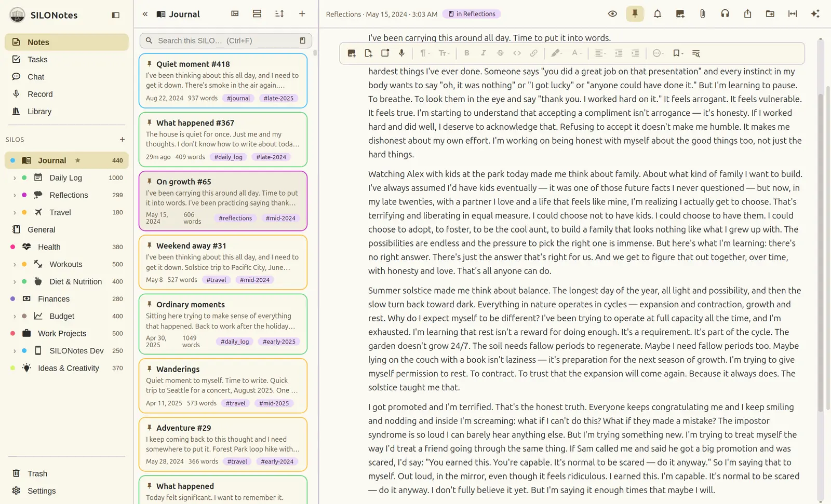831x504 pixels.
Task: Collapse the Journal note list with double chevron
Action: (145, 14)
